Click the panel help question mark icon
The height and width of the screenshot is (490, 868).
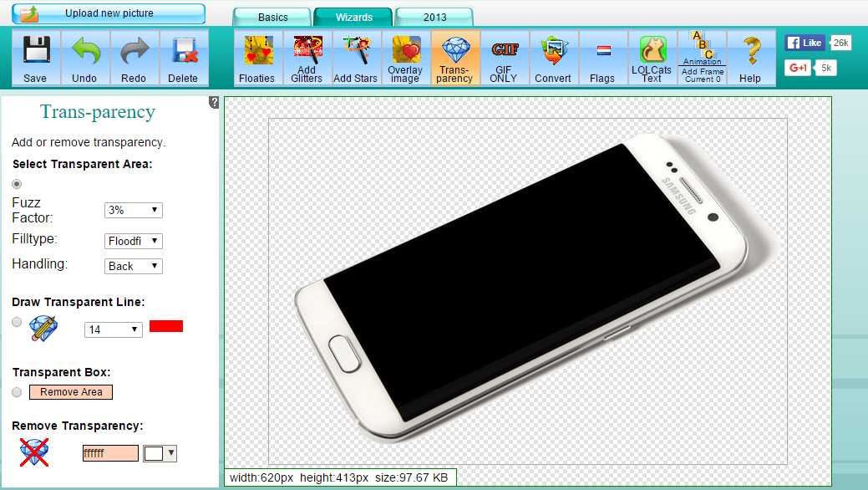(214, 102)
